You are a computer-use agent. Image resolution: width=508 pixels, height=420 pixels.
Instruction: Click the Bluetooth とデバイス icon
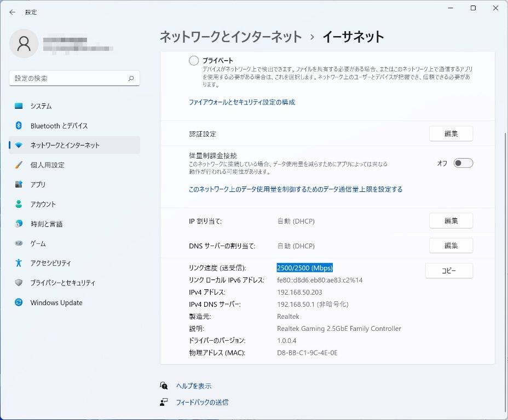pos(19,126)
